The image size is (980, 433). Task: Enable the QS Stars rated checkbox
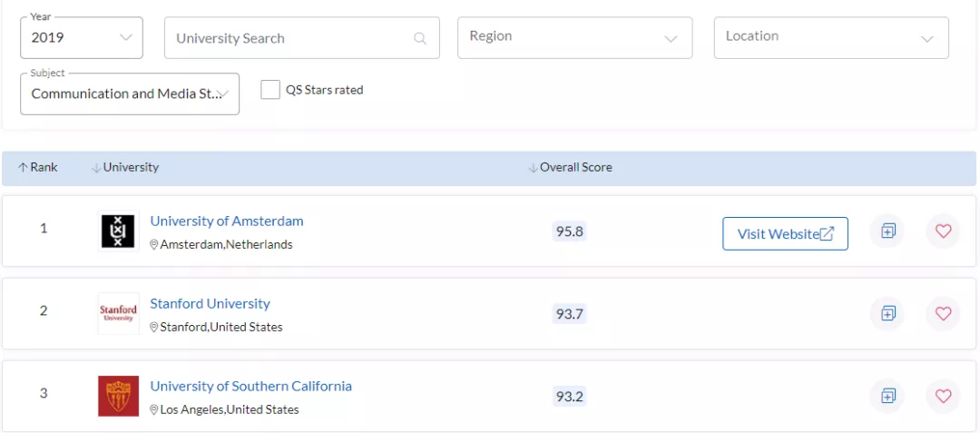pos(270,90)
